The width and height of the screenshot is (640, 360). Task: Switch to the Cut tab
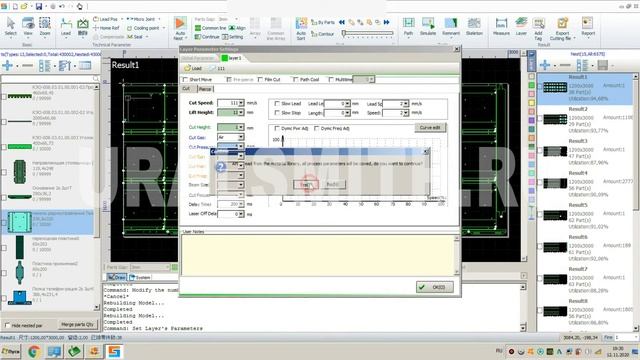[186, 89]
